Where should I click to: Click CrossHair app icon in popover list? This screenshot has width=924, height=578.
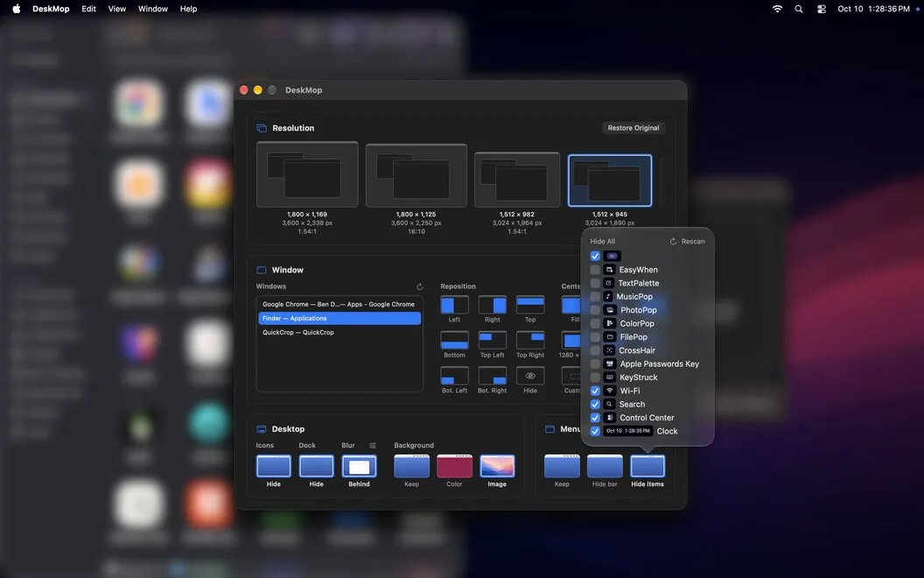click(x=609, y=350)
